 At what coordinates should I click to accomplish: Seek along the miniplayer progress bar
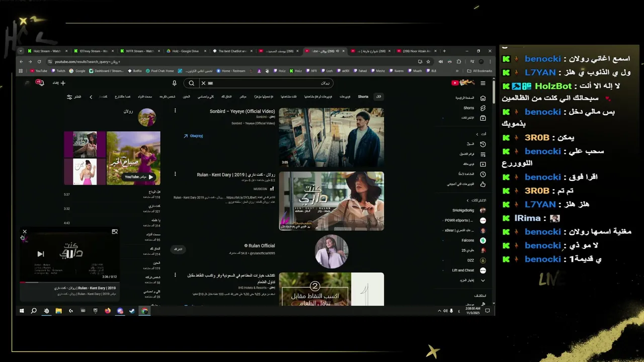(x=70, y=282)
